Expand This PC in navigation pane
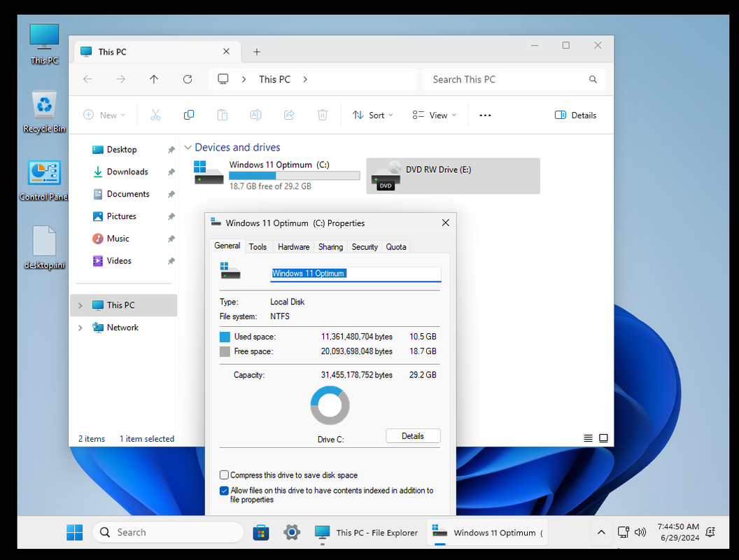 [x=80, y=305]
